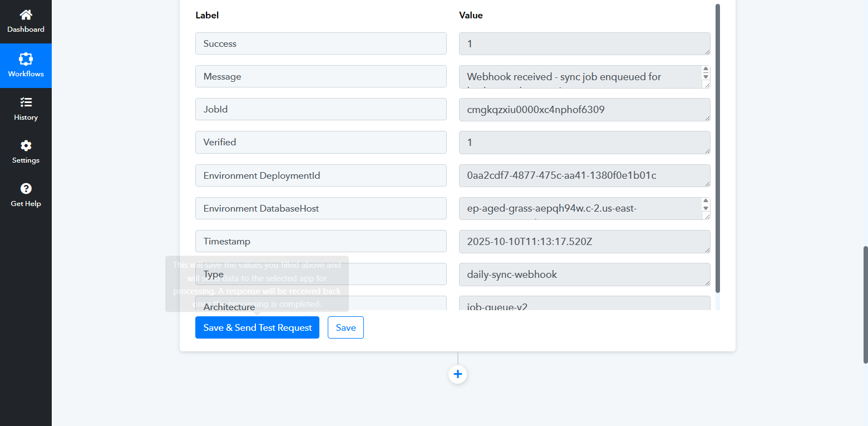Select the JobId value field
868x426 pixels.
pyautogui.click(x=584, y=110)
